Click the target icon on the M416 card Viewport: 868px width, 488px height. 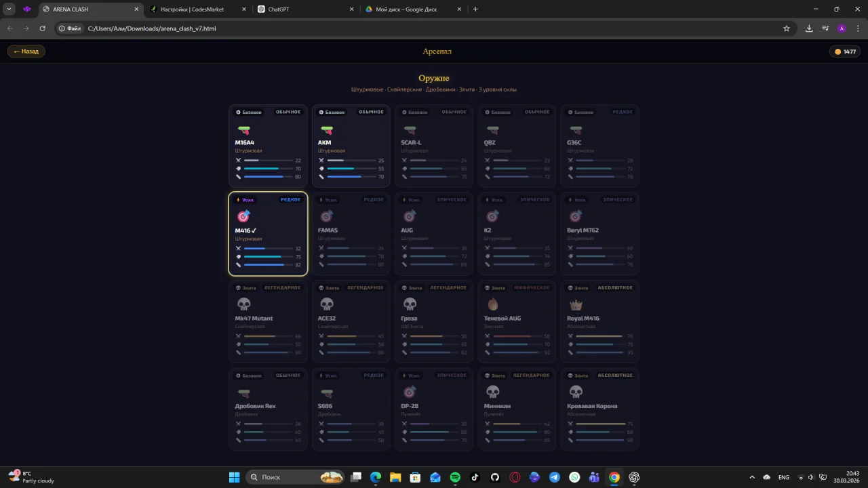tap(243, 216)
